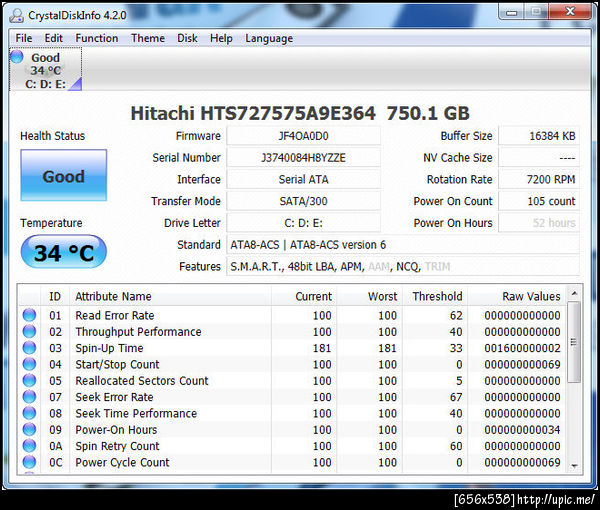Click the Firmware value JF4OA0D0

(x=303, y=136)
